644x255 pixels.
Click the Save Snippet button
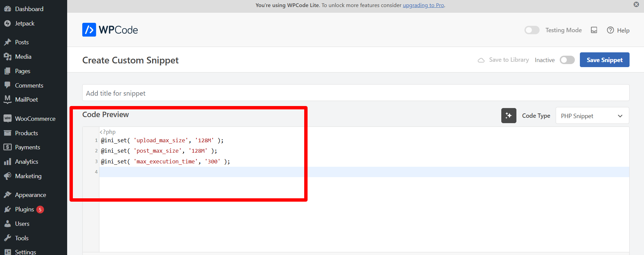coord(604,60)
